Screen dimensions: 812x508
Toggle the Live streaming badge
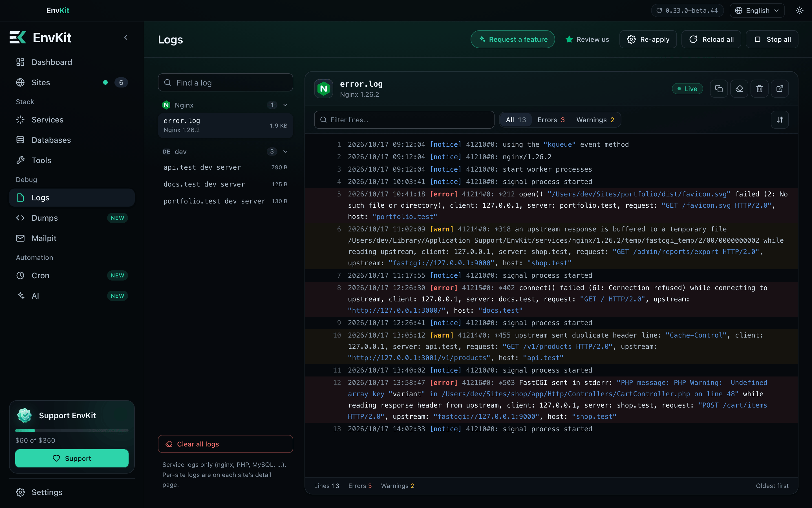[687, 89]
